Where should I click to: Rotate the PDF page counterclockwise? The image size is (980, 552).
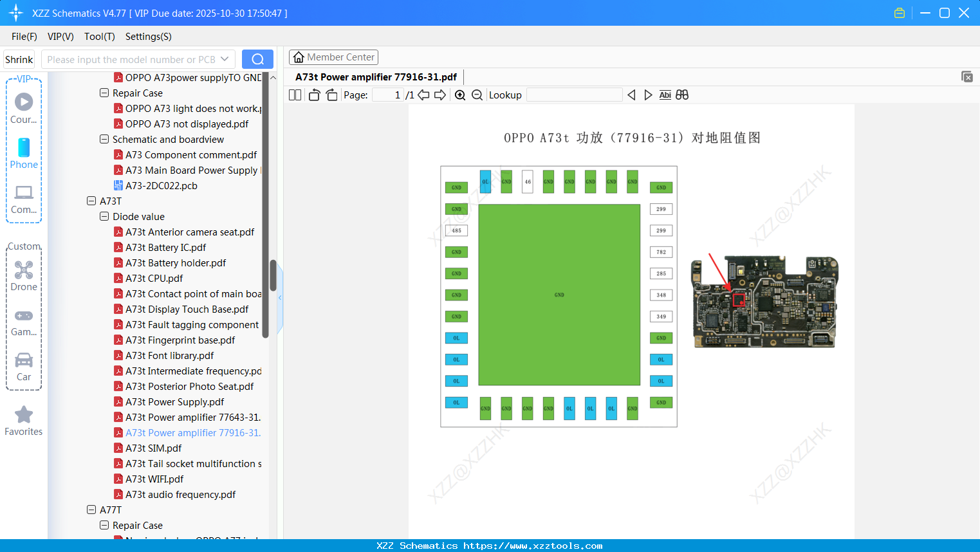314,95
